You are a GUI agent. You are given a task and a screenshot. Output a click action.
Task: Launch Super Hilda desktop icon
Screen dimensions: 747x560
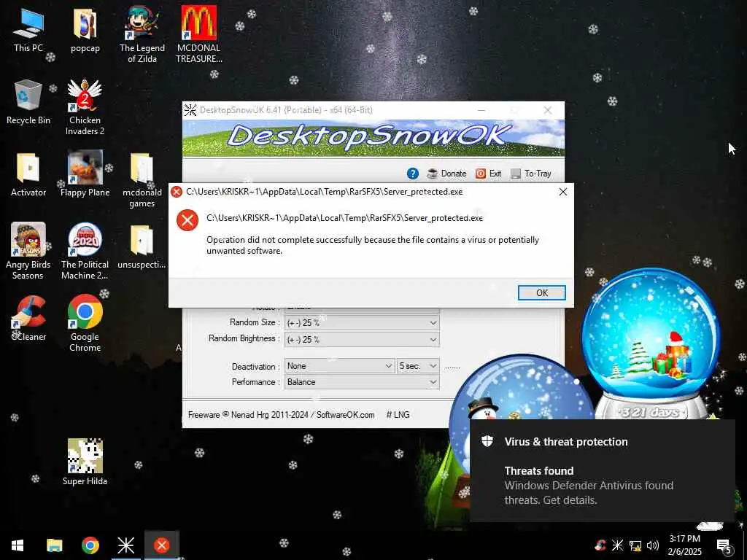pyautogui.click(x=85, y=462)
